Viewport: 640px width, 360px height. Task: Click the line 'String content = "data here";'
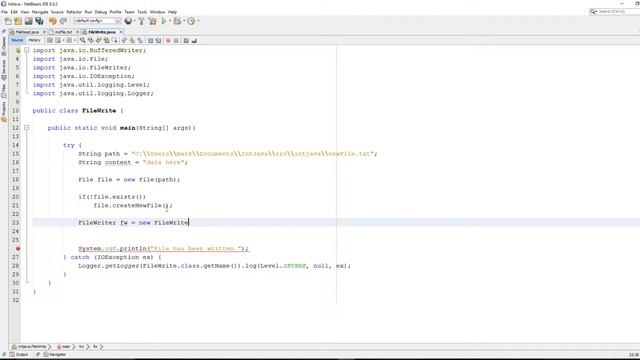click(x=133, y=162)
